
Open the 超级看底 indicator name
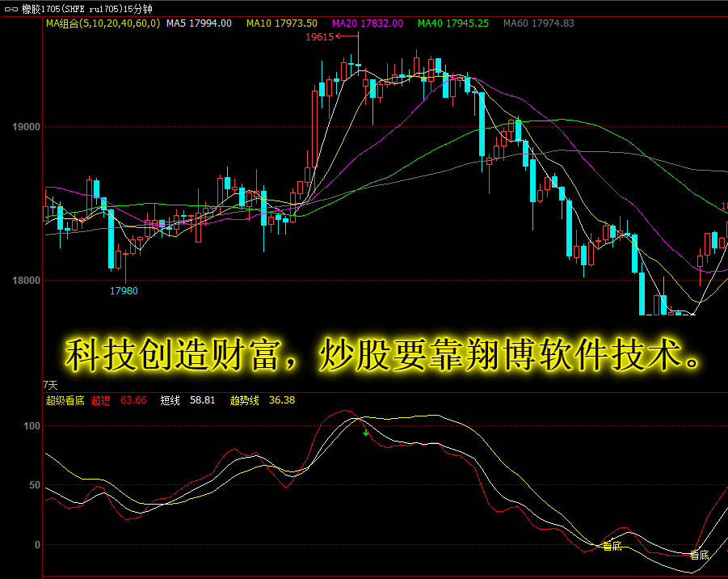(x=65, y=400)
